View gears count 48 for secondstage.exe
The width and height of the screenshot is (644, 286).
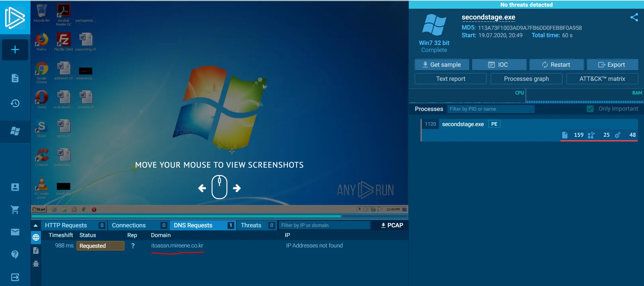tap(625, 135)
